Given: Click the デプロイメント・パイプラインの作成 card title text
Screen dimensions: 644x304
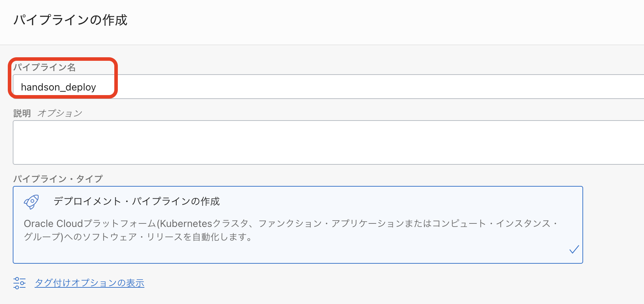Looking at the screenshot, I should point(137,201).
